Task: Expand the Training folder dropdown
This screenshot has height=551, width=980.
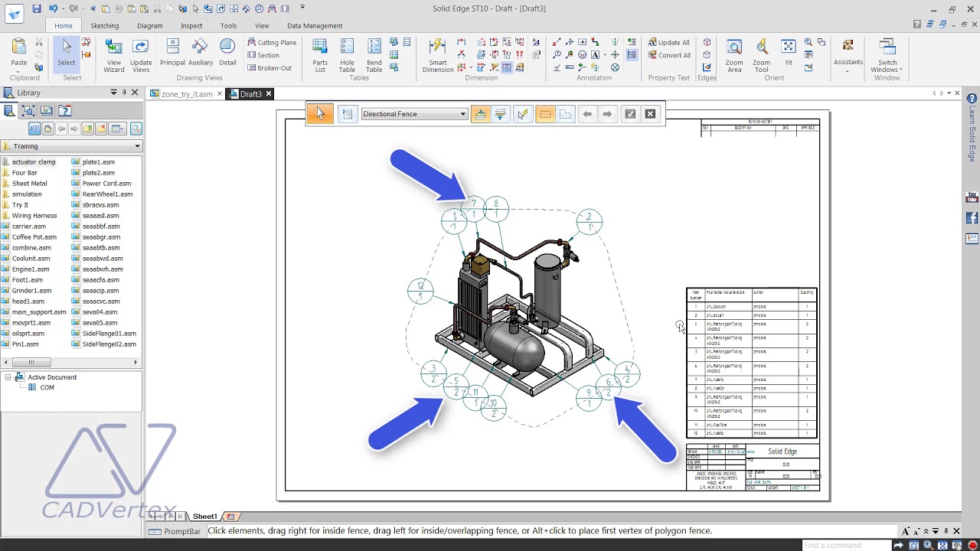Action: [x=137, y=146]
